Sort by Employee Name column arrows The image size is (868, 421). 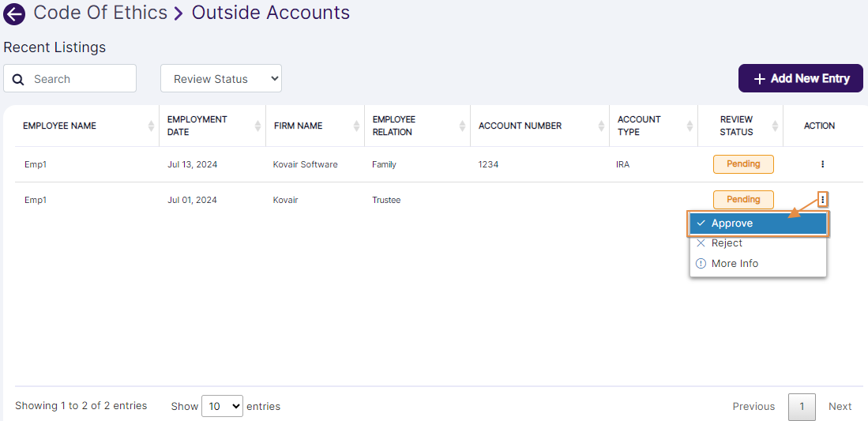click(x=151, y=126)
